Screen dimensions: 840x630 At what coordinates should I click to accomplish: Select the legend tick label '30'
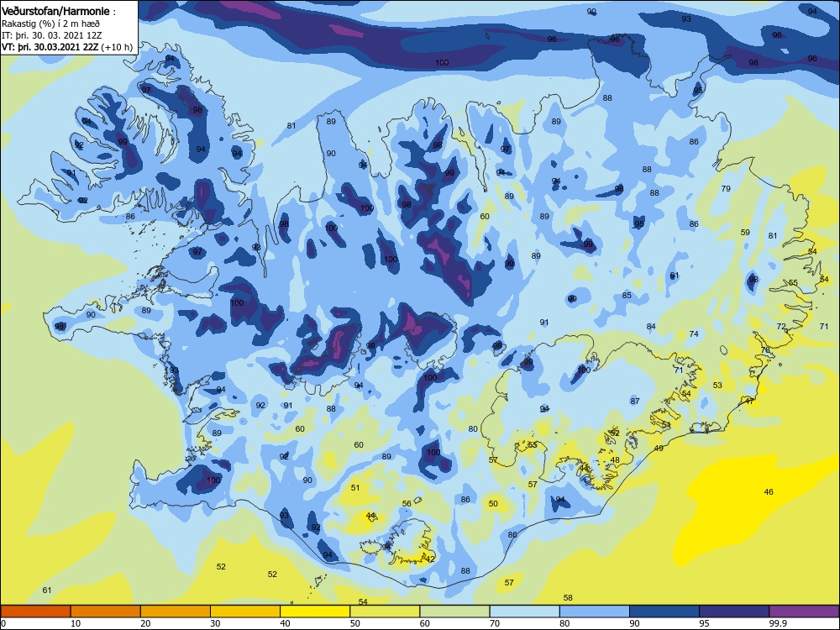point(215,623)
